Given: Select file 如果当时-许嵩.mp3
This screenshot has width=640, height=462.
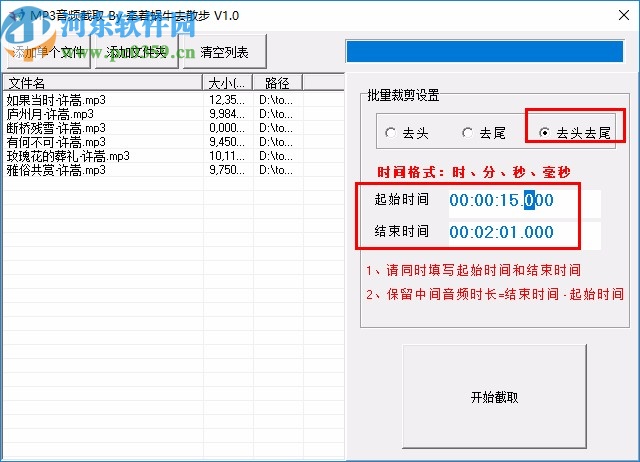Looking at the screenshot, I should pyautogui.click(x=56, y=100).
